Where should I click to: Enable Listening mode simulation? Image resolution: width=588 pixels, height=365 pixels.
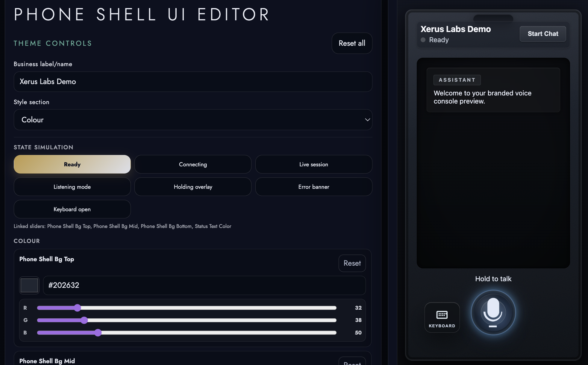point(72,187)
